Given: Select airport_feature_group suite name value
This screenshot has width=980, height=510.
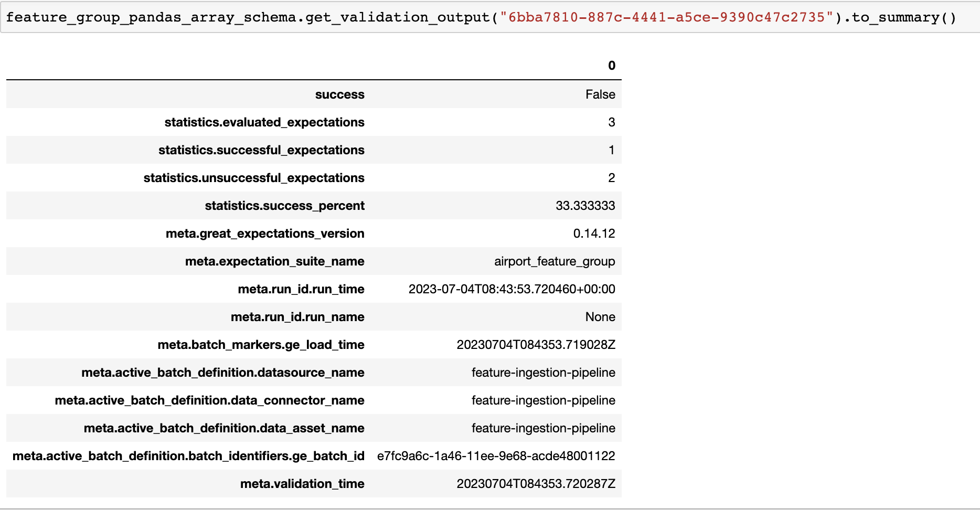Looking at the screenshot, I should click(x=555, y=261).
